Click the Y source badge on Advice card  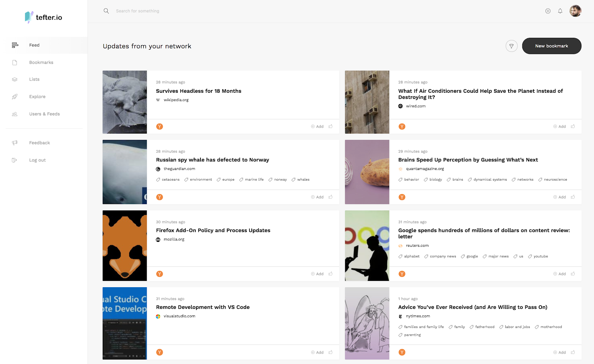pyautogui.click(x=402, y=352)
